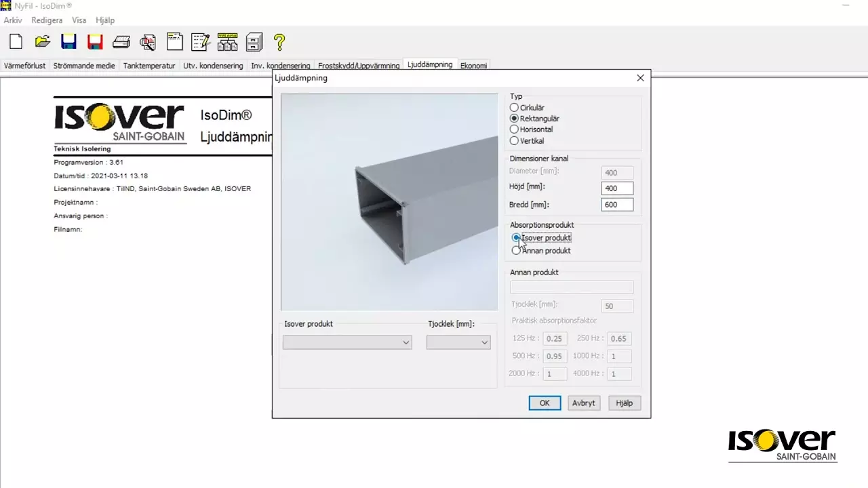Click the notepad with pencil icon
Screen dimensions: 868x488
(201, 41)
